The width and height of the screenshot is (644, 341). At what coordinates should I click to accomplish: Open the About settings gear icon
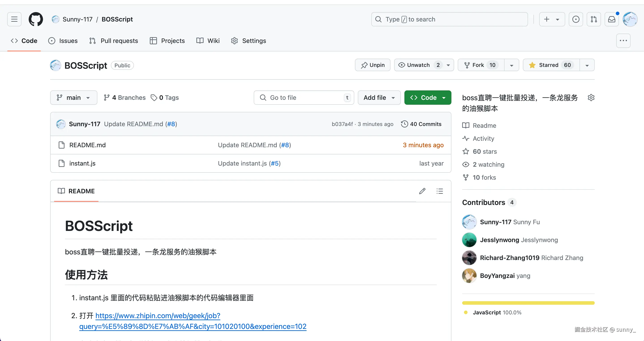pyautogui.click(x=591, y=98)
